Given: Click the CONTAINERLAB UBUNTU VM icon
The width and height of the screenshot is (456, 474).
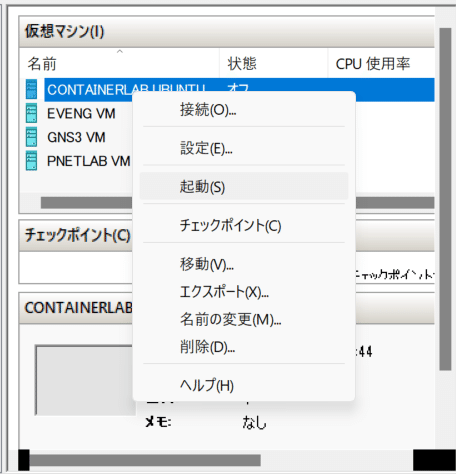Looking at the screenshot, I should point(31,89).
